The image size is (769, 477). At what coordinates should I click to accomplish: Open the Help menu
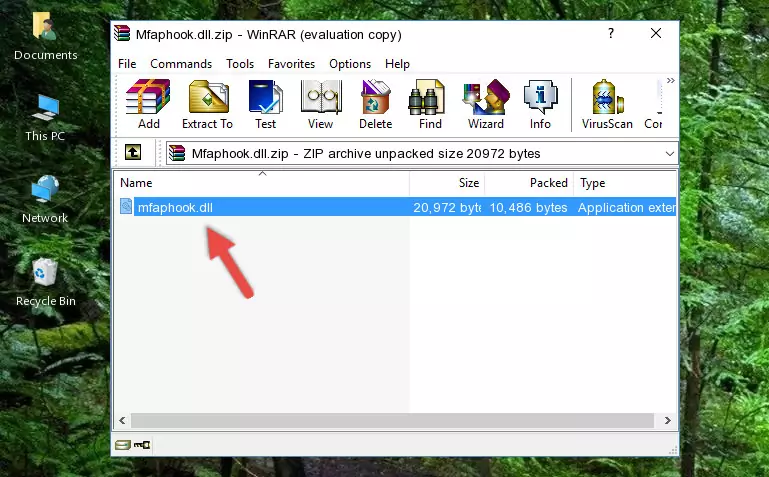[x=397, y=64]
